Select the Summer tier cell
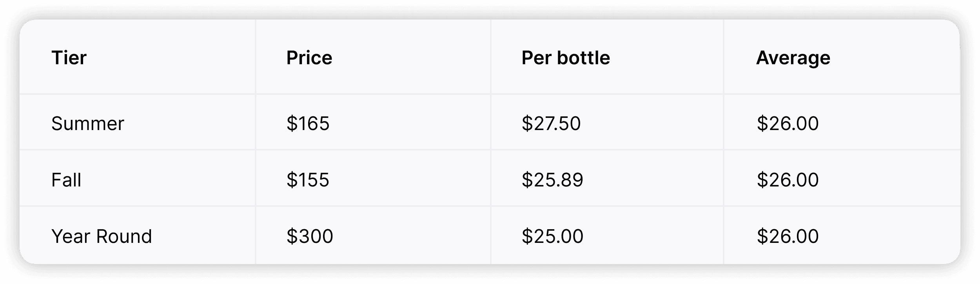Screen dimensions: 980x284 (x=87, y=124)
